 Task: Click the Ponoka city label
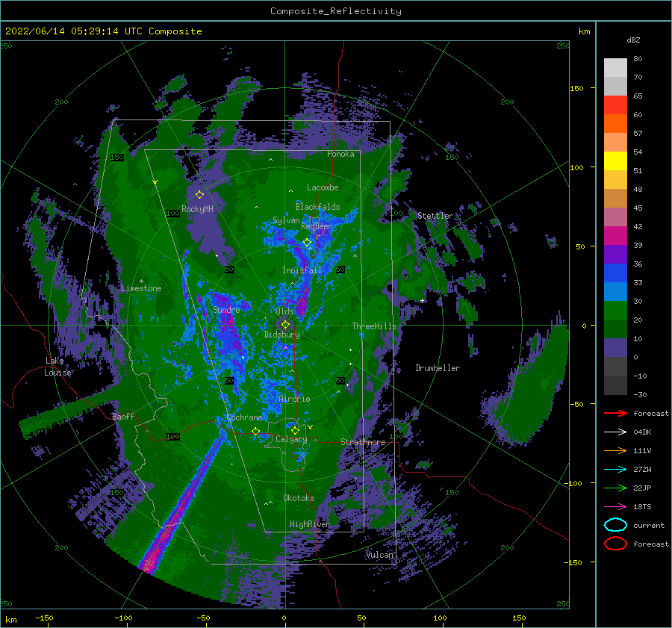pyautogui.click(x=340, y=154)
